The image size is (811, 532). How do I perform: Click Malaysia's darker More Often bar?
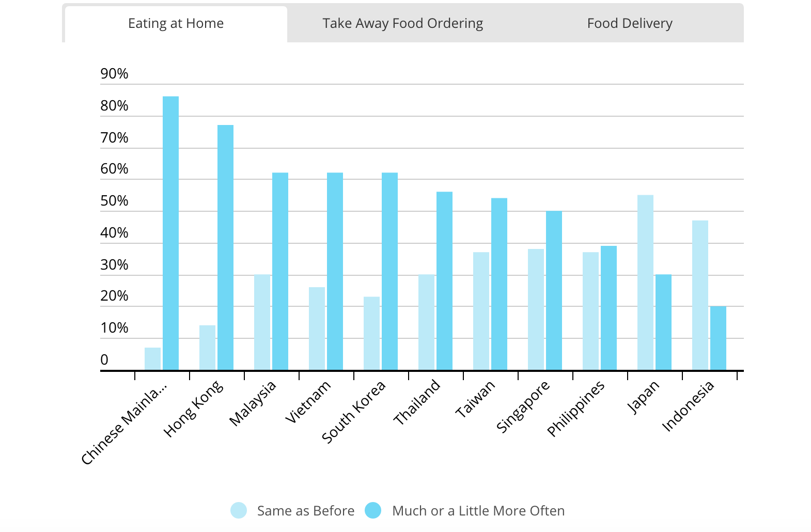pyautogui.click(x=280, y=271)
